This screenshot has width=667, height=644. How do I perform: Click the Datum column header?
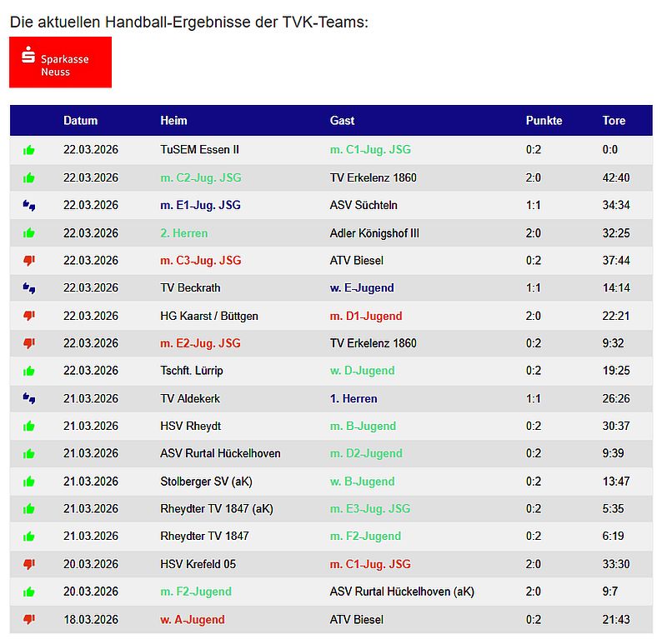pos(80,121)
